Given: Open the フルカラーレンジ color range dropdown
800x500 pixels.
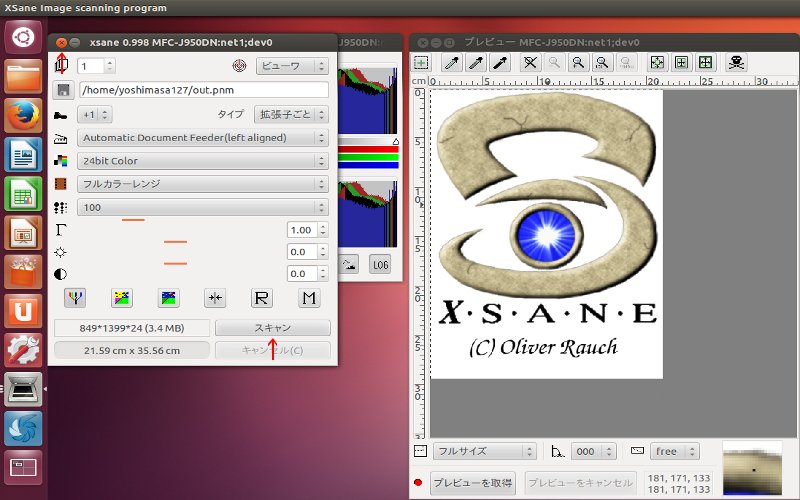Looking at the screenshot, I should [x=203, y=184].
